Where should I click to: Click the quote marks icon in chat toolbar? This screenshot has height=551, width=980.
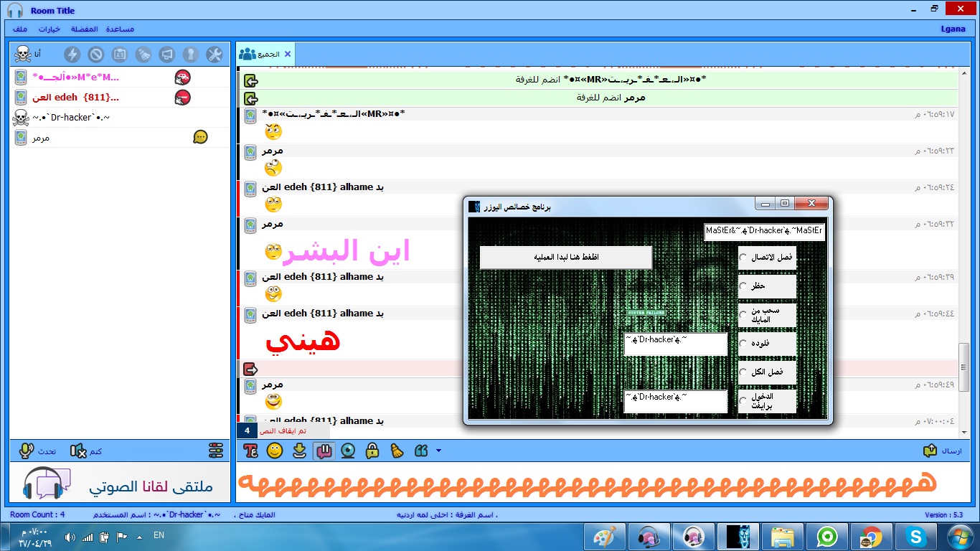(x=421, y=451)
